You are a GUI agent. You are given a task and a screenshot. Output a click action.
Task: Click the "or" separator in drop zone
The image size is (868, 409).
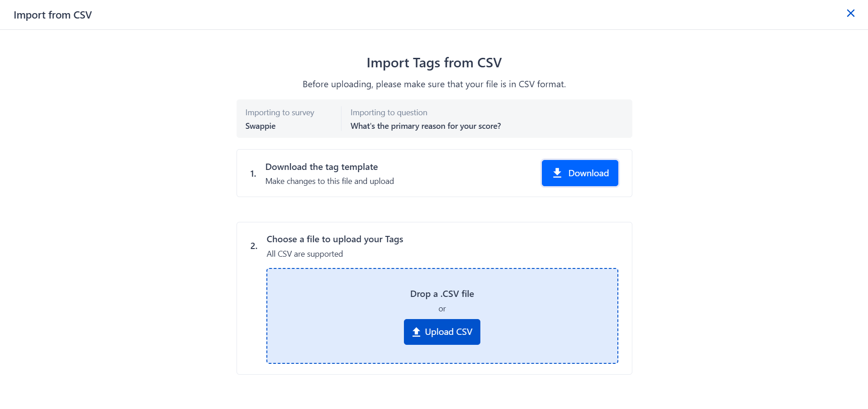(442, 309)
